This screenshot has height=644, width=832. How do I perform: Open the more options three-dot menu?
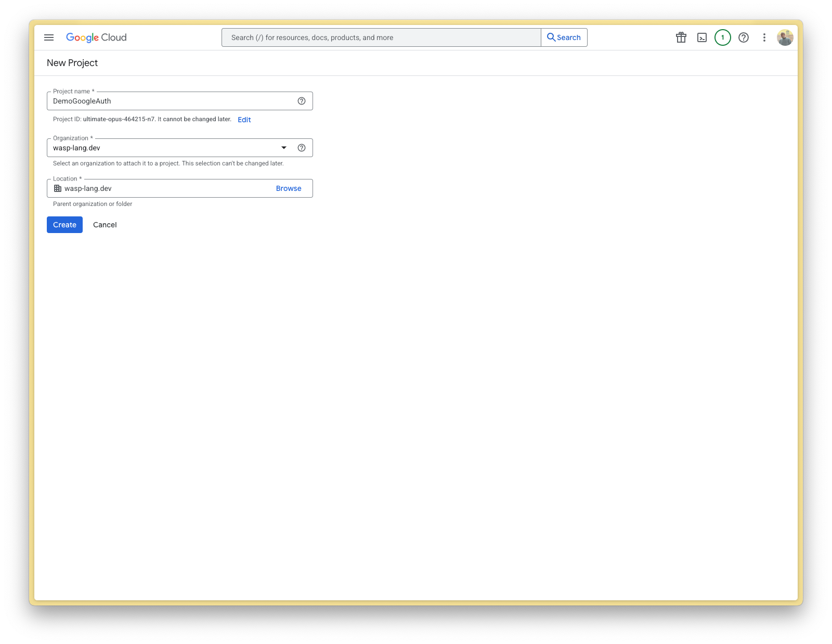tap(764, 37)
